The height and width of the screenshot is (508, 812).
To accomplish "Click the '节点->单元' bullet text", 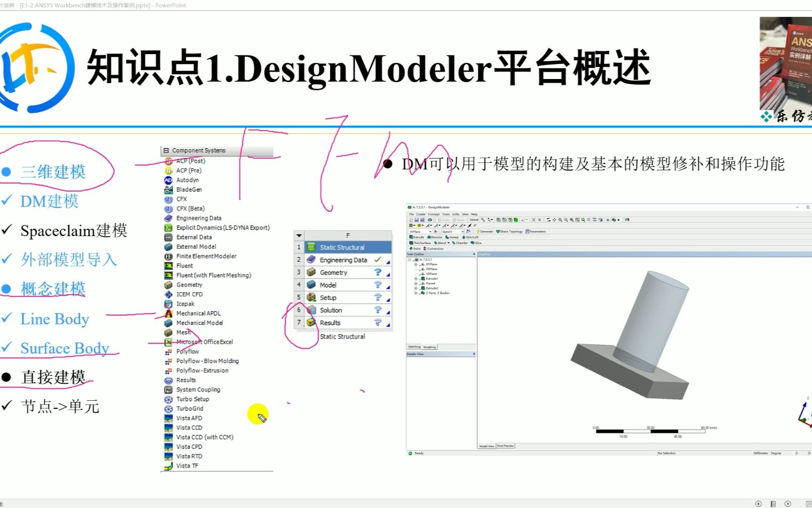I will point(60,406).
